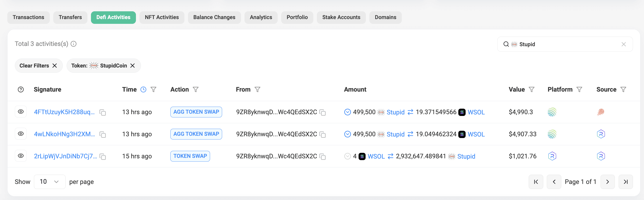Toggle the eye icon for 2rLipWjVJnDiNb7Cj7 row

click(21, 156)
